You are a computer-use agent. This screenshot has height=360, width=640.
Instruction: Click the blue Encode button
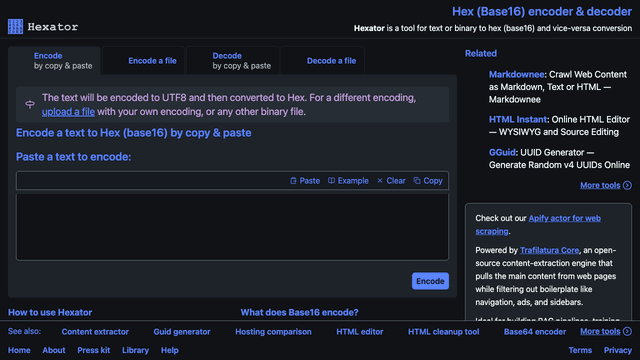430,281
